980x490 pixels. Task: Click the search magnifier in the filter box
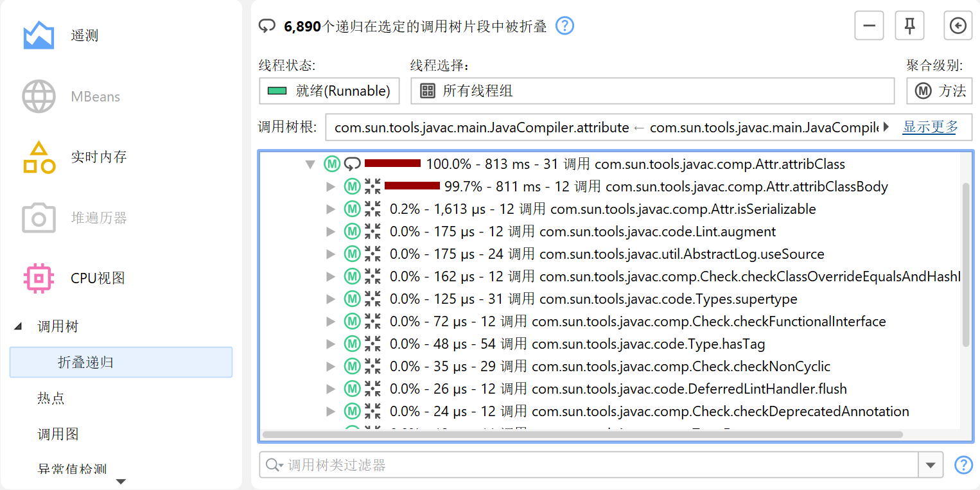(274, 465)
